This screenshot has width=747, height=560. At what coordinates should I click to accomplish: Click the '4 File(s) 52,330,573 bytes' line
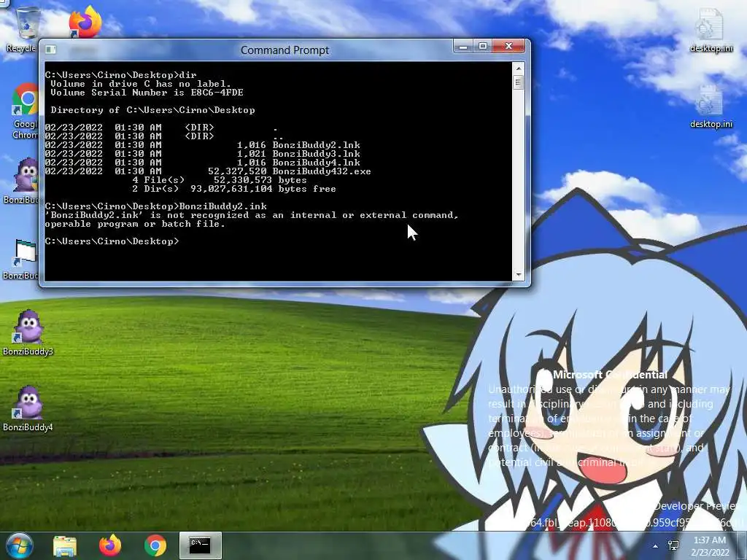(x=219, y=180)
